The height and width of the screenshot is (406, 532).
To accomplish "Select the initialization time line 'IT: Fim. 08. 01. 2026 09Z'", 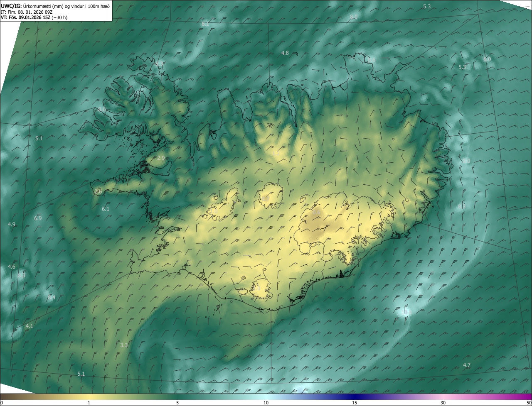I will [x=27, y=12].
